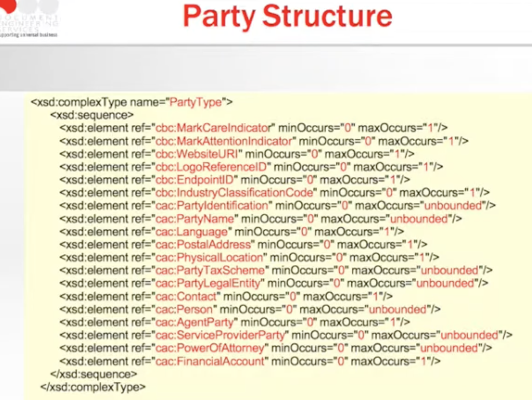The image size is (532, 400).
Task: Click the cbc:WebsiteURI element reference
Action: (x=197, y=154)
